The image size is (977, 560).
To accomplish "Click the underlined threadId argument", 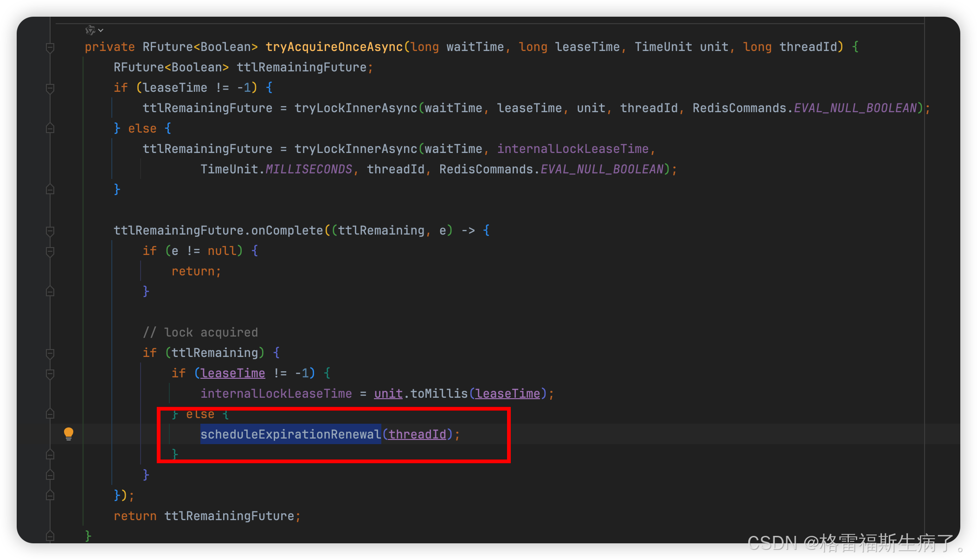I will coord(417,434).
